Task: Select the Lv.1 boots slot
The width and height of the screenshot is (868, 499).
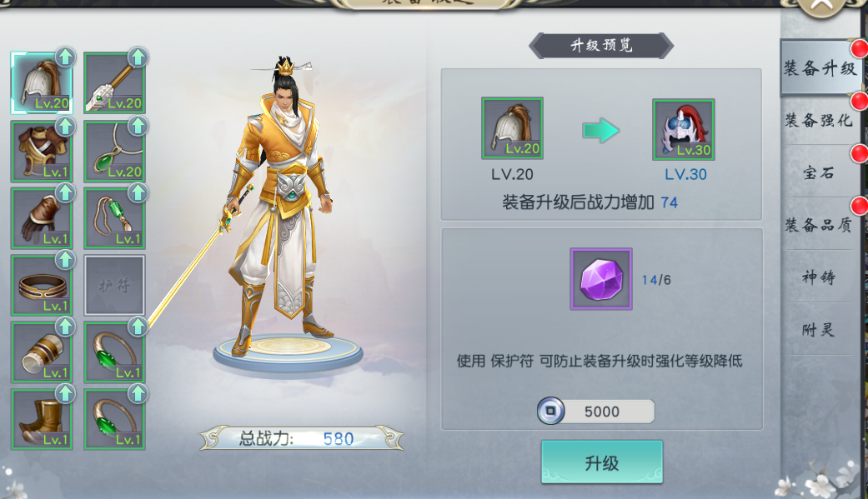Action: (x=42, y=419)
